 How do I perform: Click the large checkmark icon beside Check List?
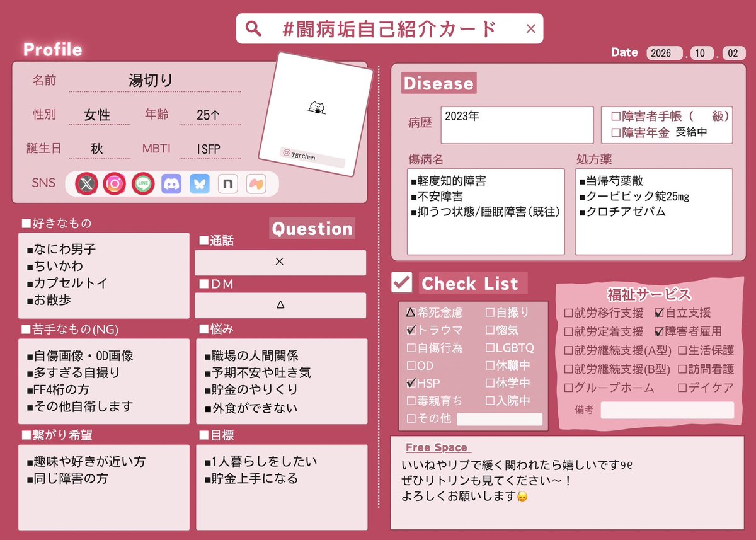[x=401, y=282]
